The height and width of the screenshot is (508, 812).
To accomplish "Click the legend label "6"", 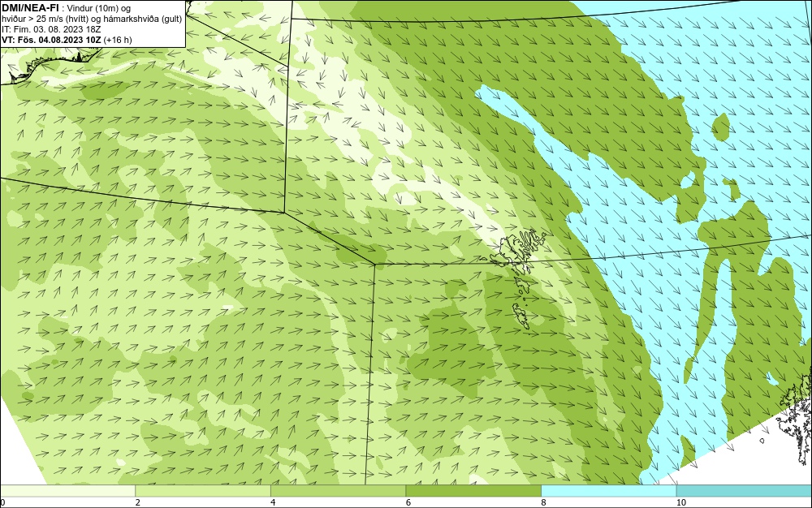I will pos(408,503).
